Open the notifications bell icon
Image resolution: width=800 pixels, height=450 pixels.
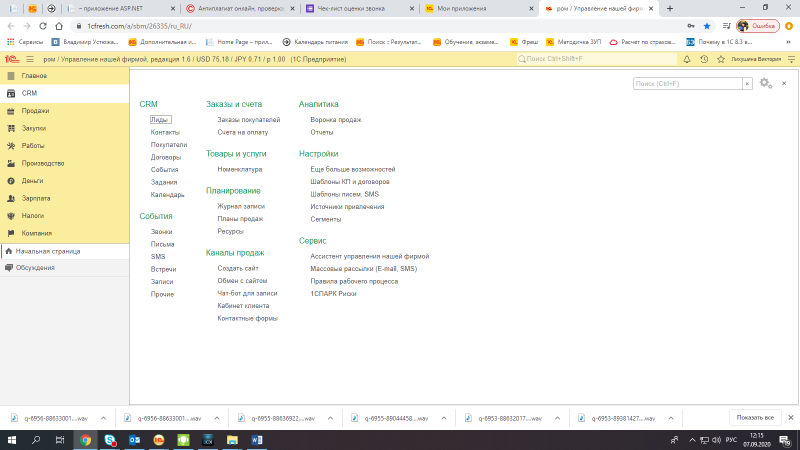pos(687,59)
